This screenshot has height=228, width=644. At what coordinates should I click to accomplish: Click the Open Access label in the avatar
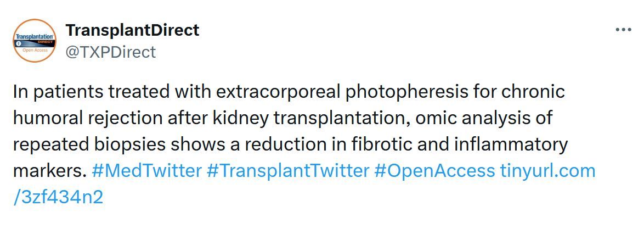click(x=35, y=51)
